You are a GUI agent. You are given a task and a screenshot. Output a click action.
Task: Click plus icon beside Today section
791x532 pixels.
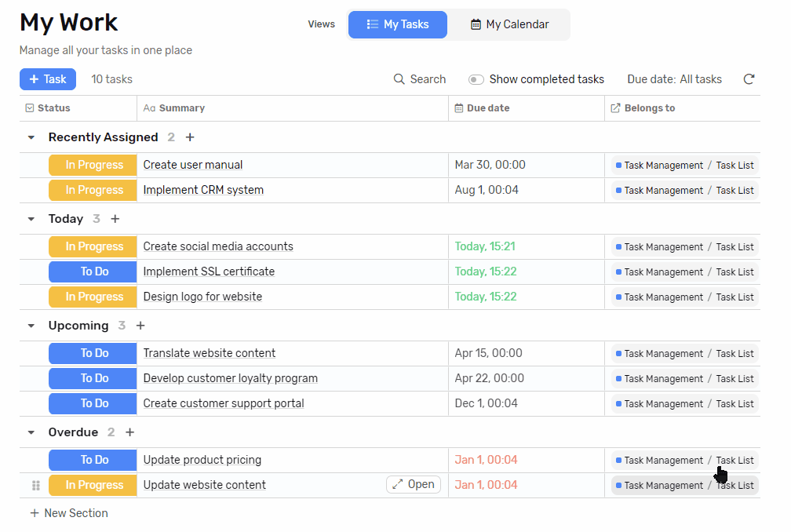point(115,219)
